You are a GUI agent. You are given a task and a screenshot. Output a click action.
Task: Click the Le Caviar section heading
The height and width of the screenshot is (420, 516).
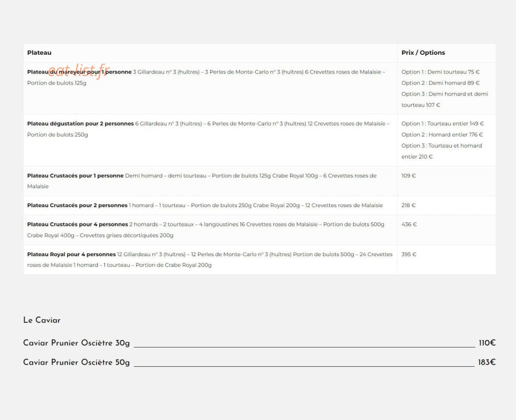click(42, 320)
